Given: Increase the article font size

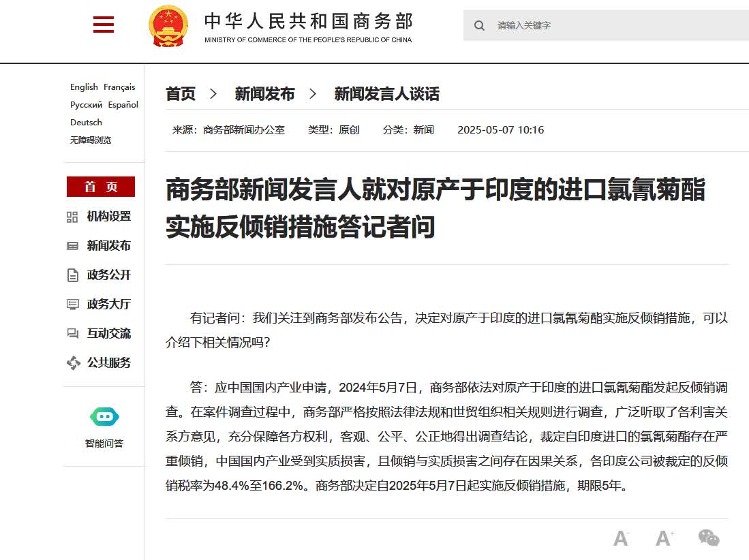Looking at the screenshot, I should pyautogui.click(x=664, y=538).
